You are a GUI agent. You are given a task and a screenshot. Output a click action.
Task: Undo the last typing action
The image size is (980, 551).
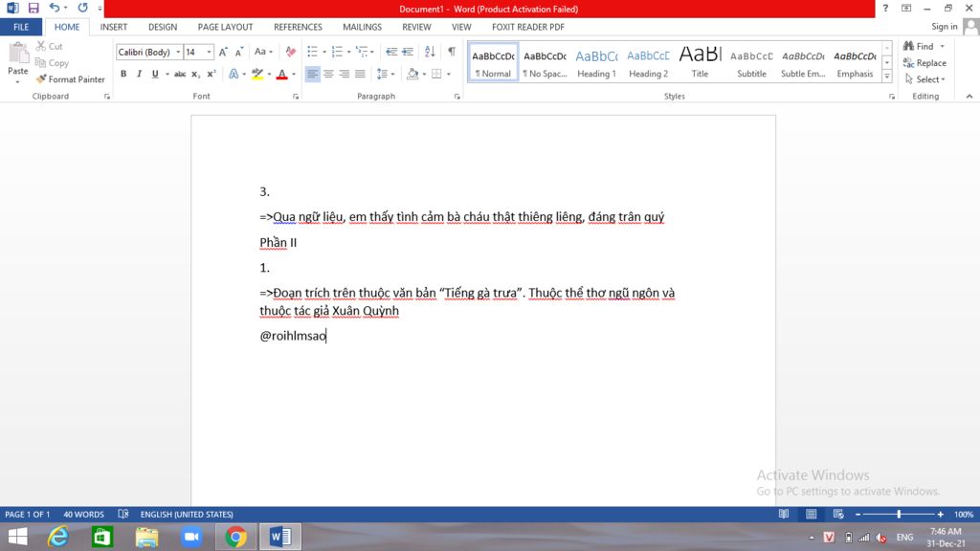54,8
